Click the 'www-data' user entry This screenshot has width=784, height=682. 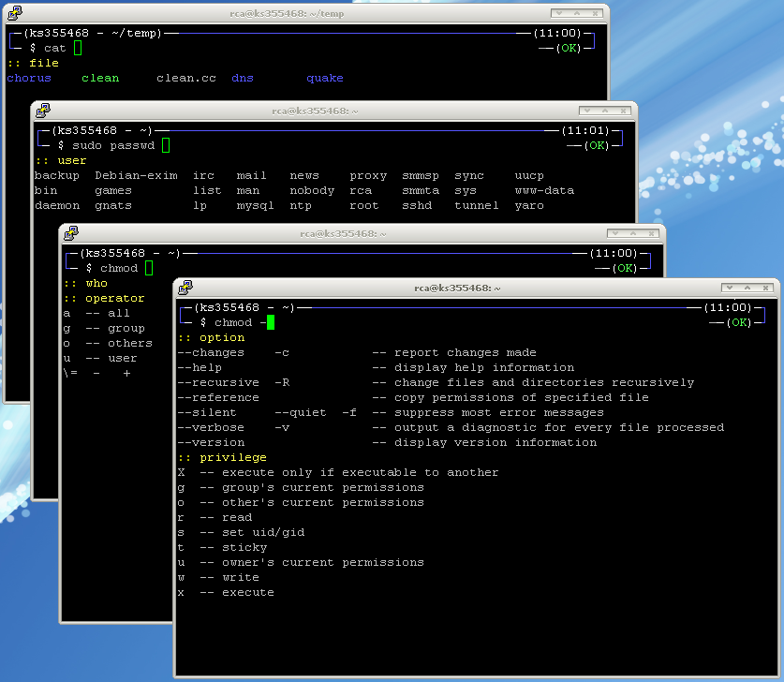coord(544,190)
